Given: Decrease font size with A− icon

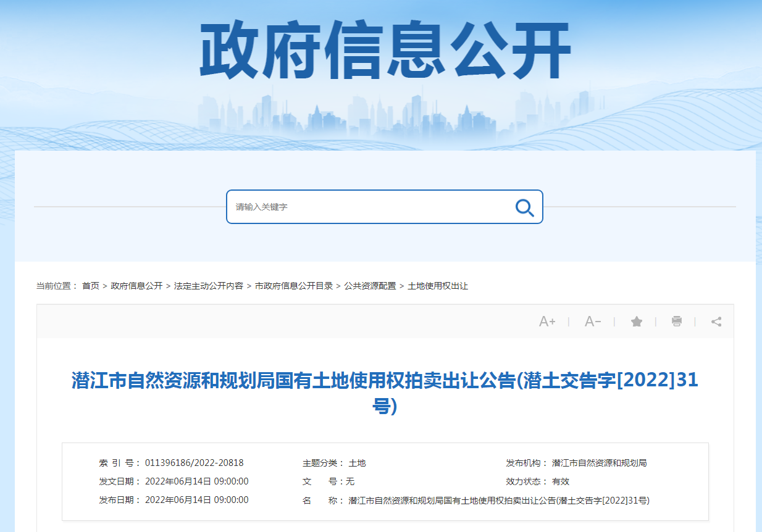Looking at the screenshot, I should [x=593, y=322].
